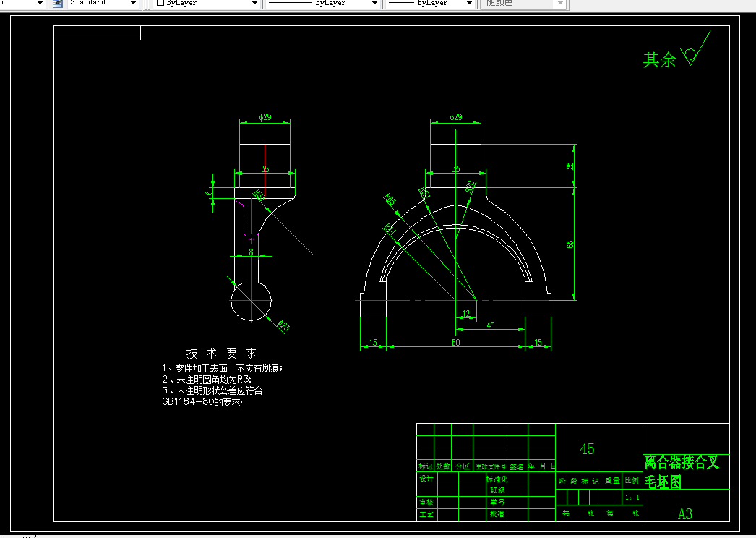The image size is (756, 538).
Task: Select the 更改文件号 cell in title block
Action: point(490,466)
